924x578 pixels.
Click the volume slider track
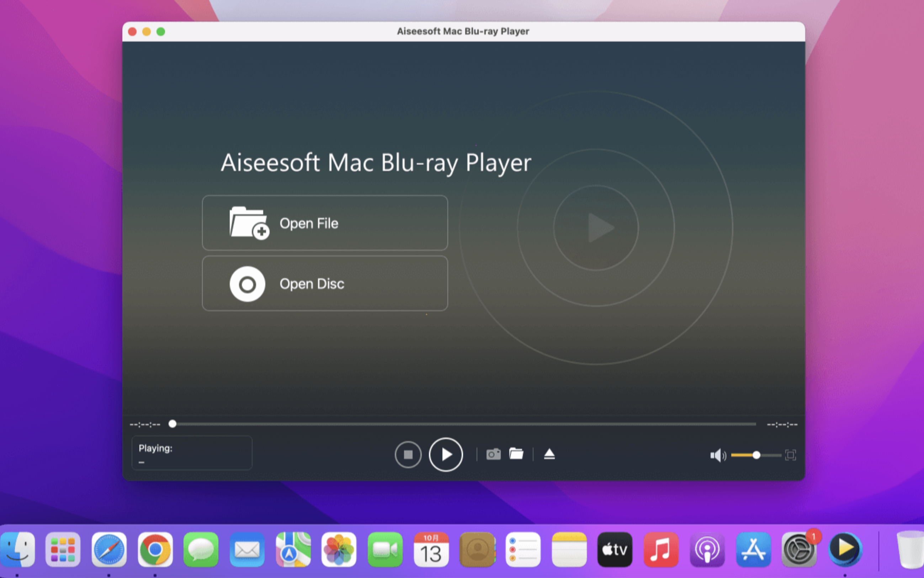pyautogui.click(x=756, y=455)
